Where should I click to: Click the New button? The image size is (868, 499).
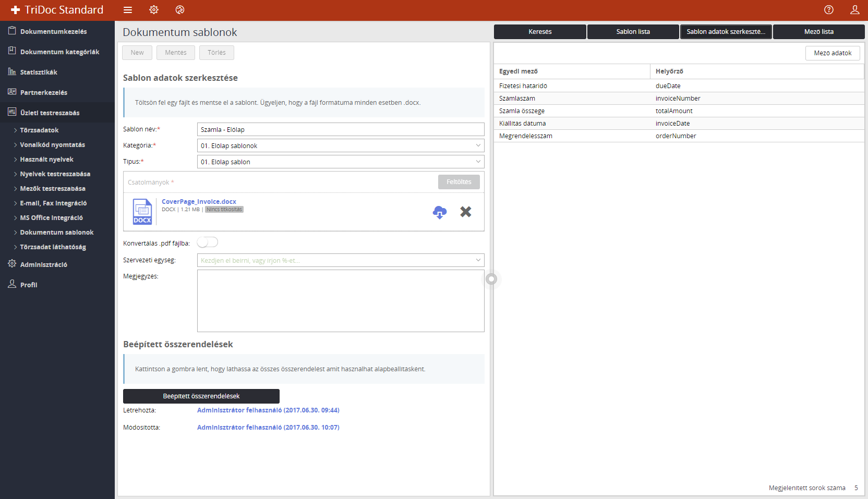(x=137, y=53)
